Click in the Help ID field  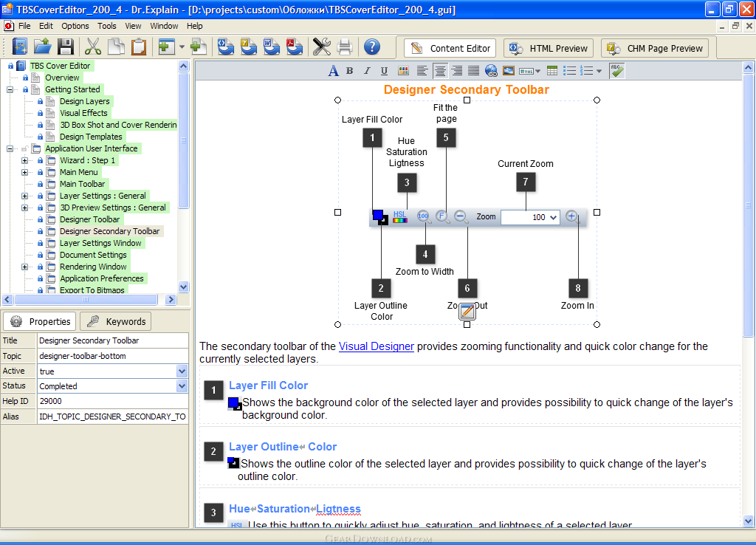[x=113, y=401]
